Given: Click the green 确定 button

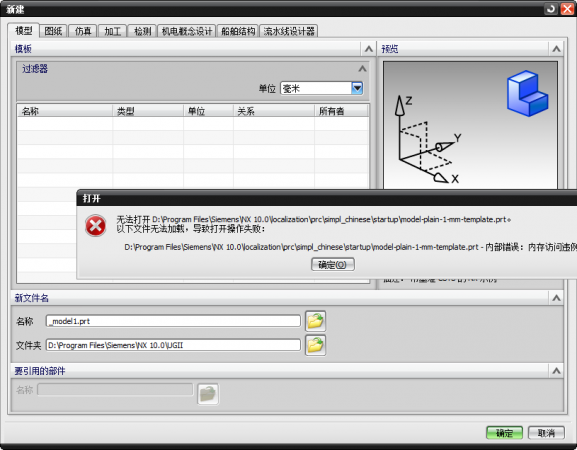Looking at the screenshot, I should point(504,433).
